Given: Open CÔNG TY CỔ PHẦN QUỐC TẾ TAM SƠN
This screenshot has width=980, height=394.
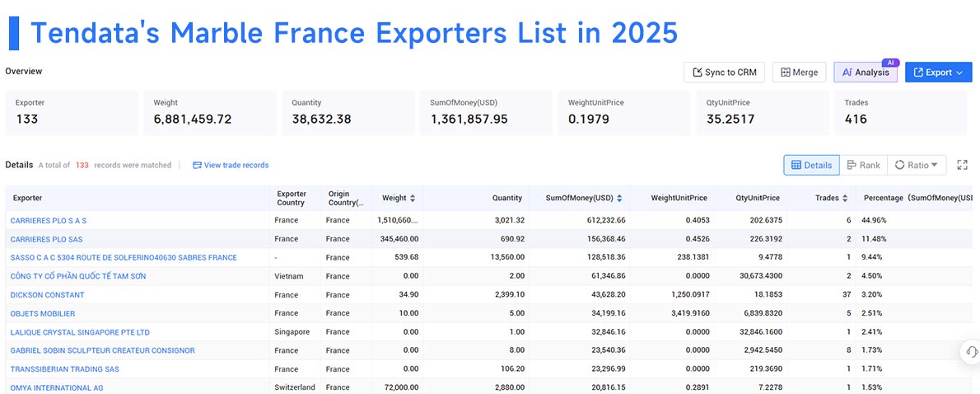Looking at the screenshot, I should [x=78, y=276].
